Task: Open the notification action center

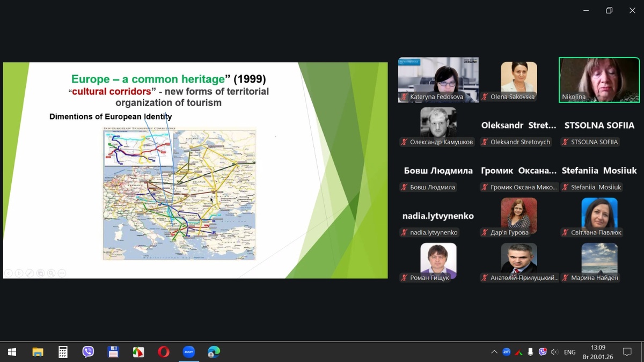Action: coord(627,352)
